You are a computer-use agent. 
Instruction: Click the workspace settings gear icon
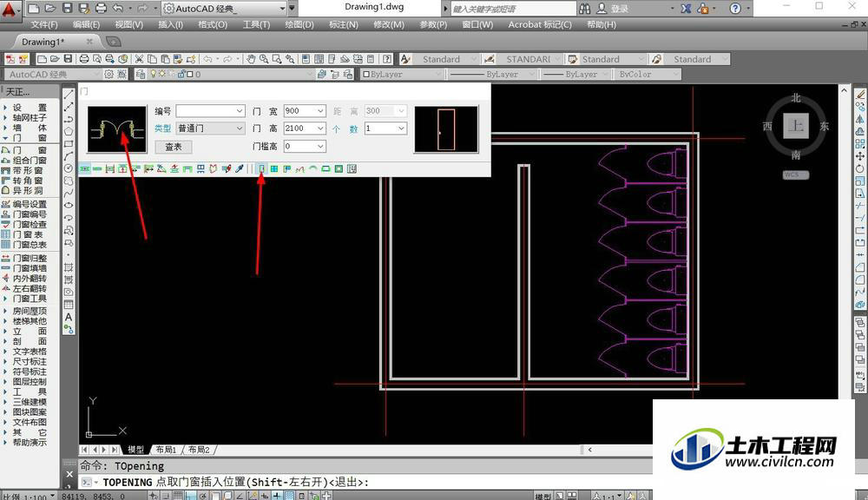(109, 74)
